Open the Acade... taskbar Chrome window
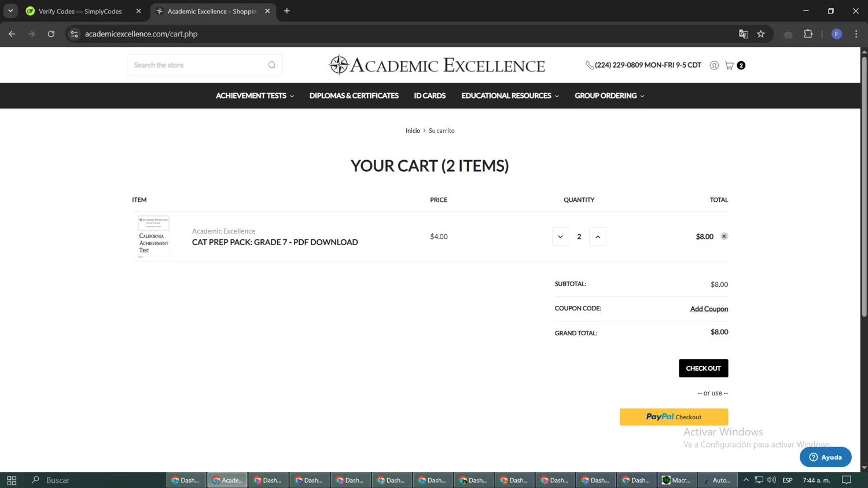The image size is (868, 488). 227,480
